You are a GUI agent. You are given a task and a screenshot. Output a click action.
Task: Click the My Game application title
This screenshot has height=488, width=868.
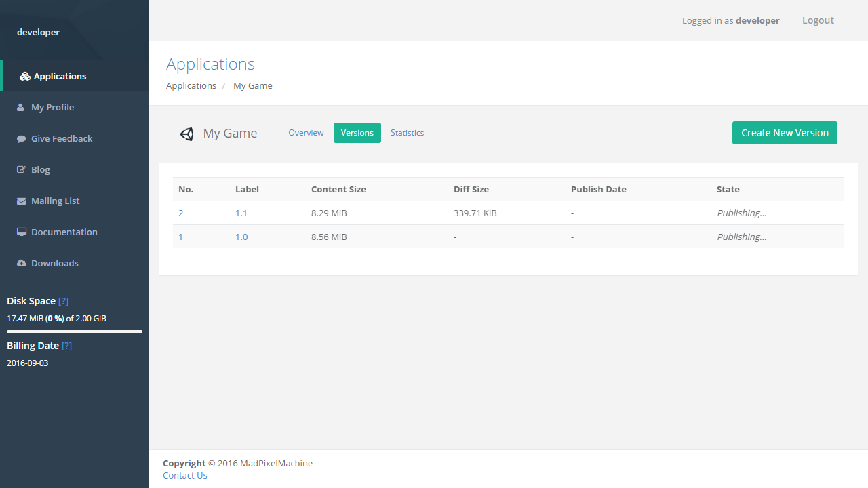coord(230,134)
